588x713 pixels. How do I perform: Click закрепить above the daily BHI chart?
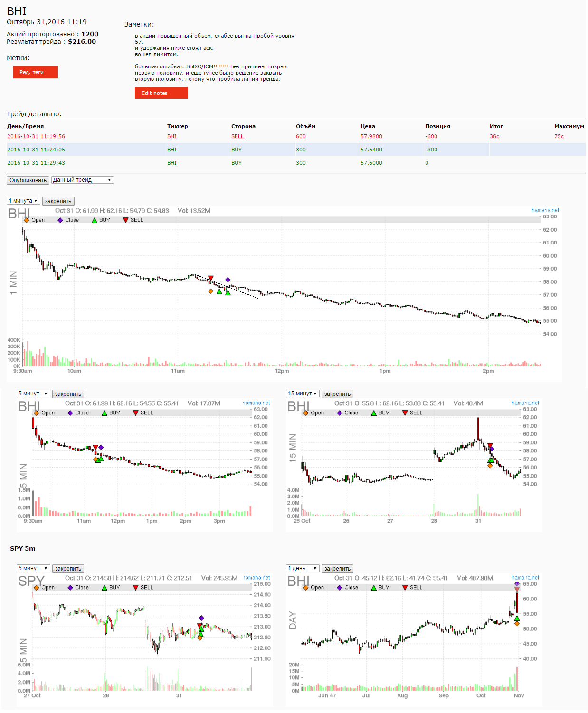click(338, 569)
